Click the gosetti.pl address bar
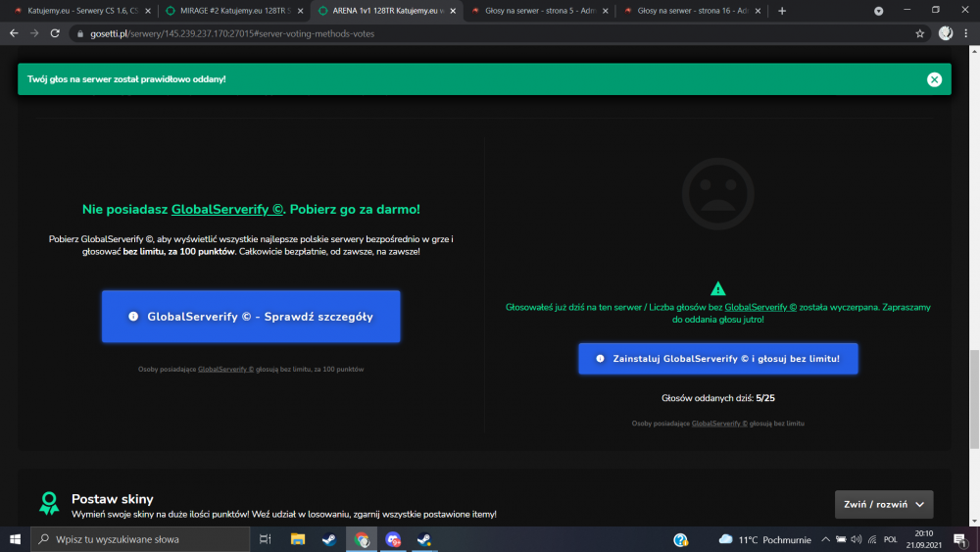This screenshot has width=980, height=552. click(494, 33)
